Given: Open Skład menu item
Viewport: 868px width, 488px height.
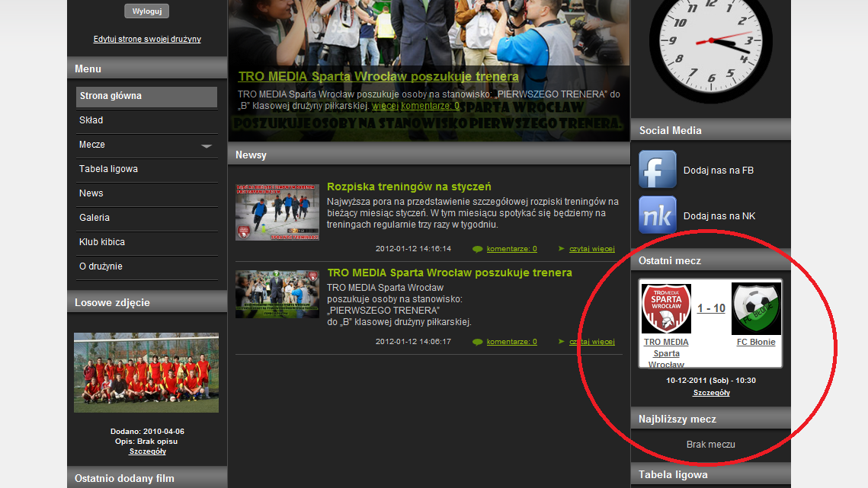Looking at the screenshot, I should (x=146, y=120).
